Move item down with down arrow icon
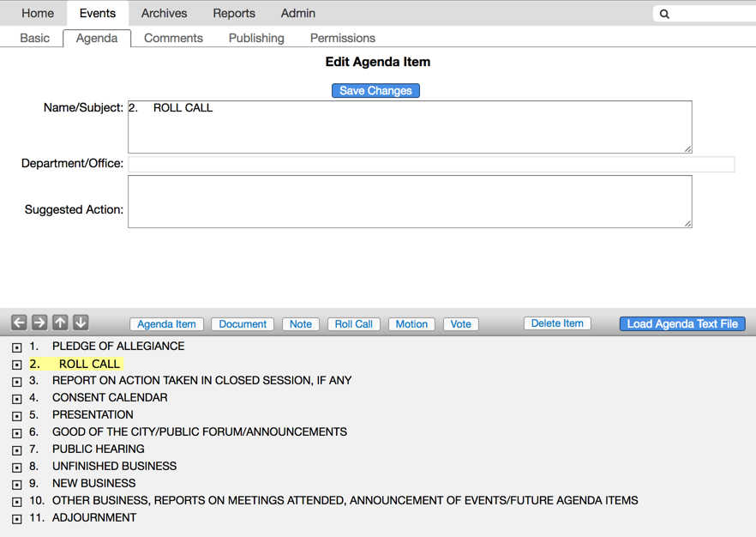Image resolution: width=756 pixels, height=537 pixels. (x=81, y=323)
